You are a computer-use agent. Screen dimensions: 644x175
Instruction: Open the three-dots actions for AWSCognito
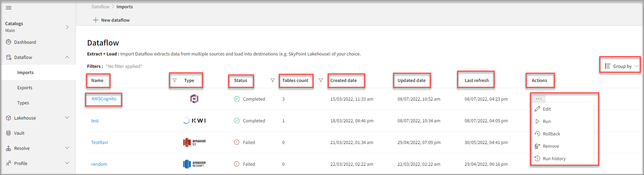[x=538, y=99]
